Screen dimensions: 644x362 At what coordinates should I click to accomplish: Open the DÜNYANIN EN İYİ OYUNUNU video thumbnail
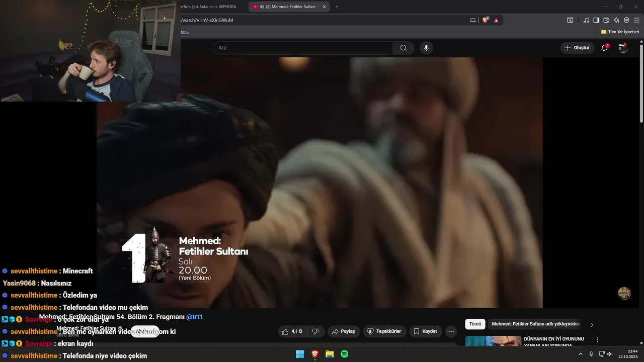click(x=493, y=341)
